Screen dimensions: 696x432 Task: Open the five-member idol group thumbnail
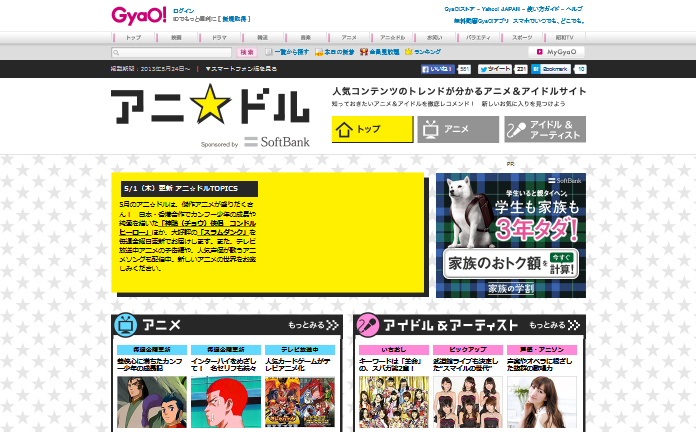468,402
